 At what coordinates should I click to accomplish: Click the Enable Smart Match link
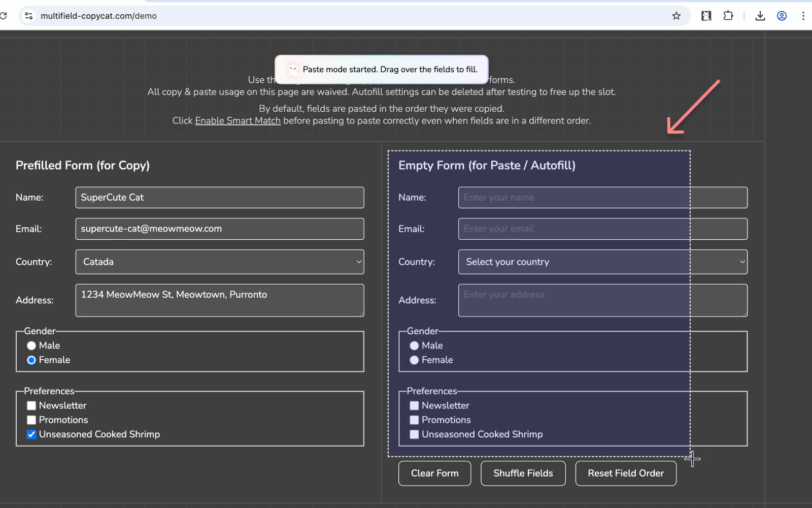click(x=238, y=120)
